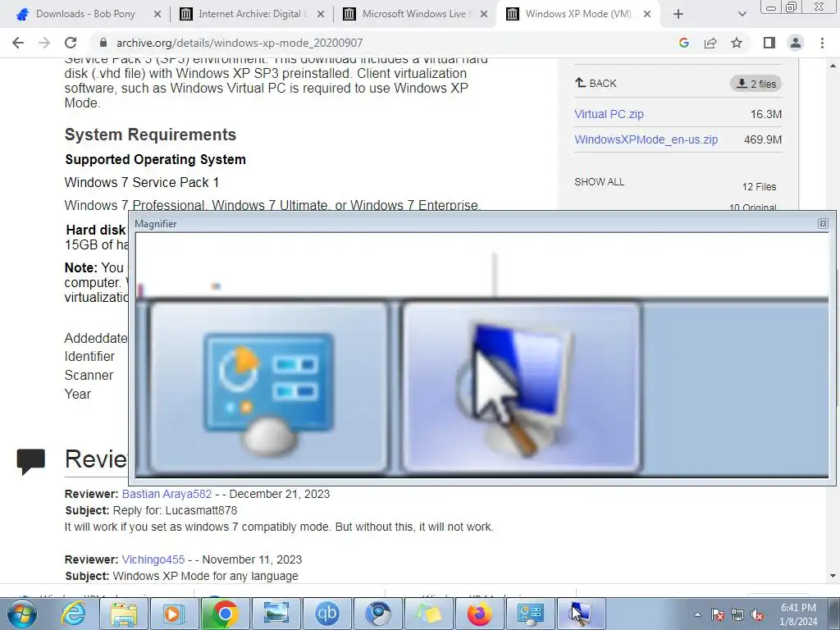Open reviewer Vichingo455 profile

point(153,559)
